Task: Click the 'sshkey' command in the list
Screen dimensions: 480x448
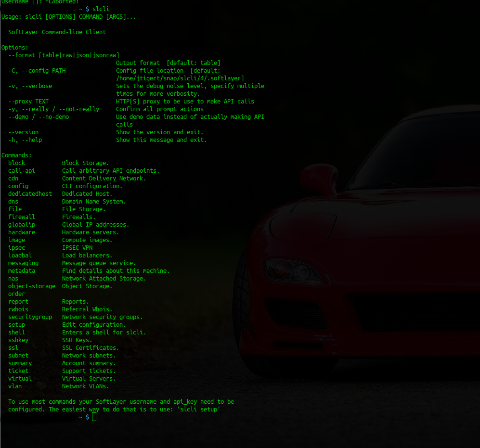Action: tap(18, 340)
